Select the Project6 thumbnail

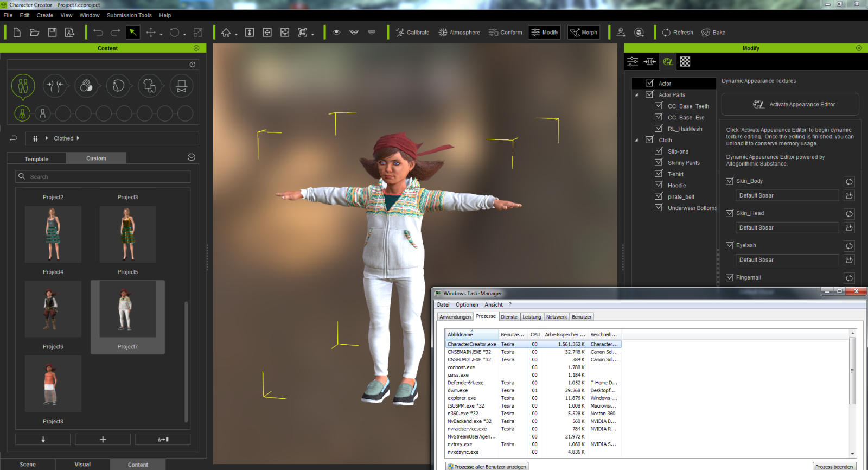53,309
